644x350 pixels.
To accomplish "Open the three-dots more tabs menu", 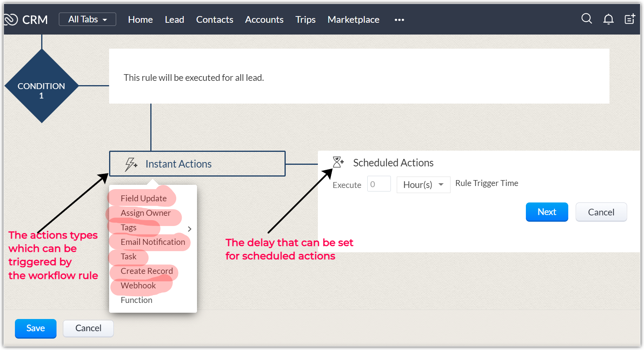I will 399,20.
